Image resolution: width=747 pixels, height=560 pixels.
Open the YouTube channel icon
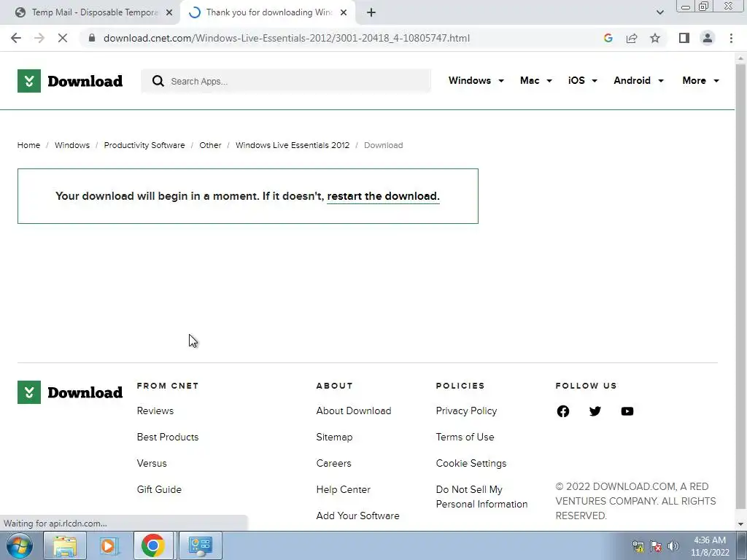point(627,411)
